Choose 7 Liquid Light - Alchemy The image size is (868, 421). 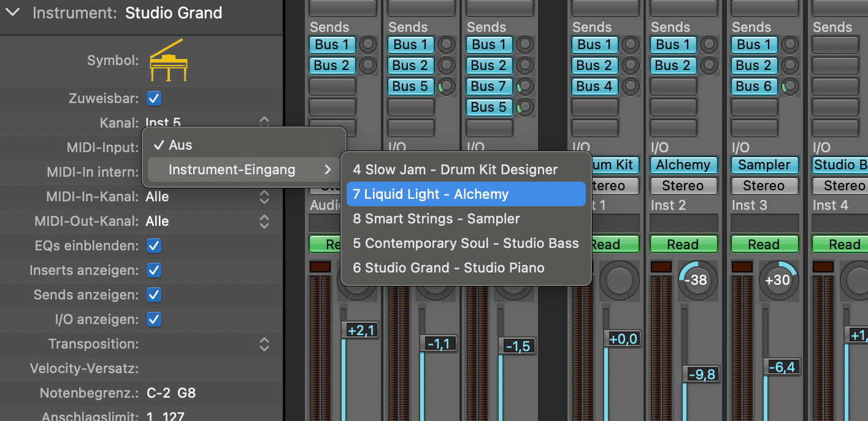pyautogui.click(x=466, y=194)
